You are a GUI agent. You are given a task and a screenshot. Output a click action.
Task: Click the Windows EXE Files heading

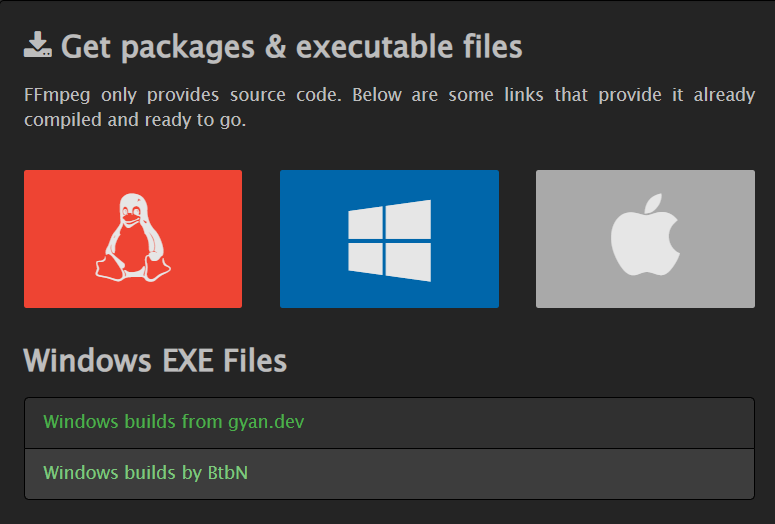(155, 360)
